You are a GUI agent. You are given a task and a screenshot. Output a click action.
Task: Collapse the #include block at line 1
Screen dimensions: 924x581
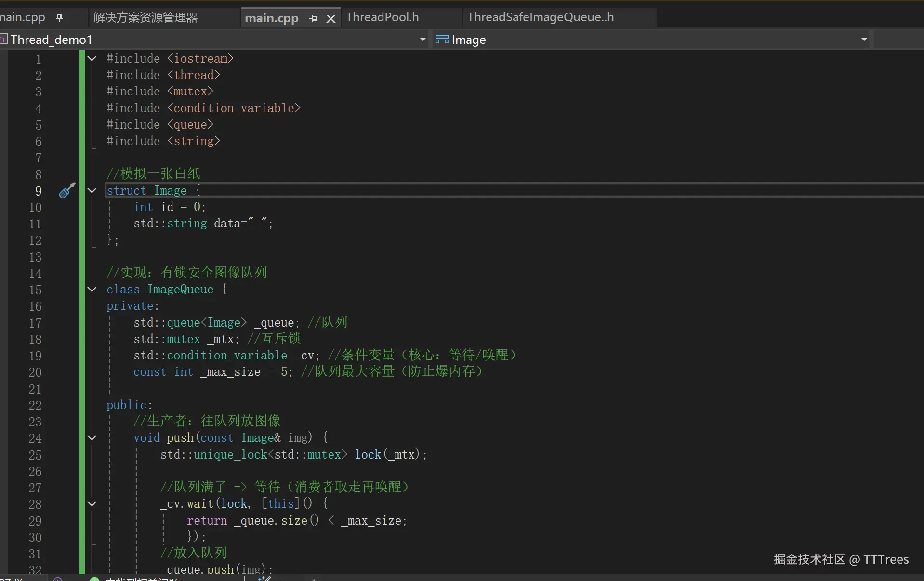coord(92,59)
